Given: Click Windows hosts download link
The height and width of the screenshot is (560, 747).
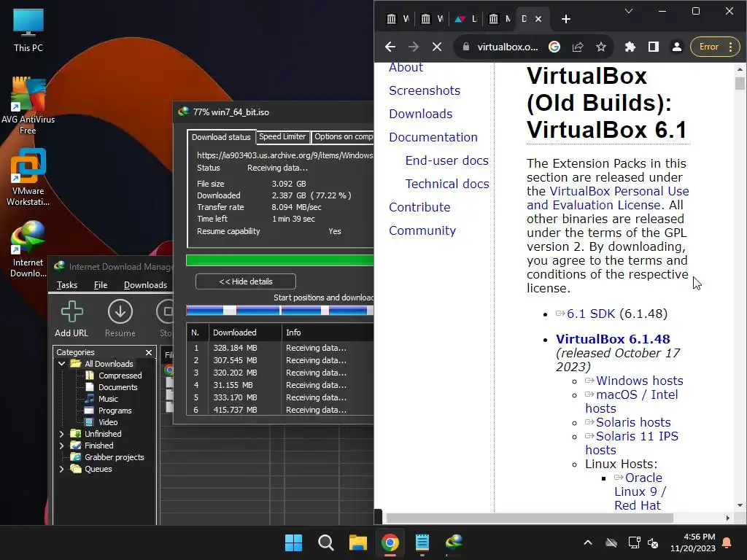Looking at the screenshot, I should tap(639, 381).
